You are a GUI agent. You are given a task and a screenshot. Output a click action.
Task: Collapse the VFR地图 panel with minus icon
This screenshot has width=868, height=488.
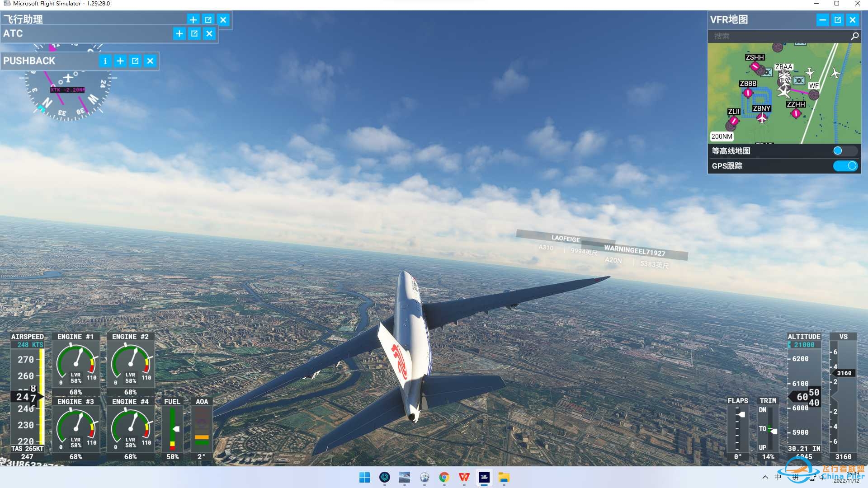822,20
